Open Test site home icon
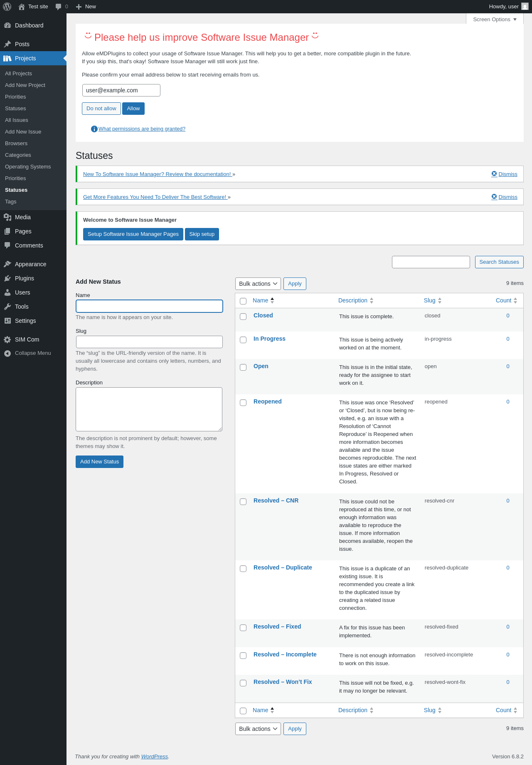Screen dimensions: 532x765 click(22, 7)
